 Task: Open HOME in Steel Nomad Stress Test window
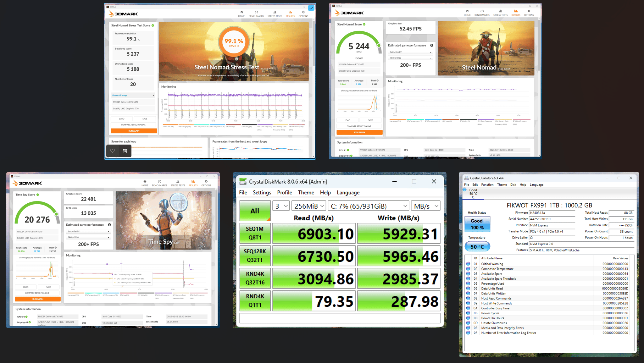(241, 14)
